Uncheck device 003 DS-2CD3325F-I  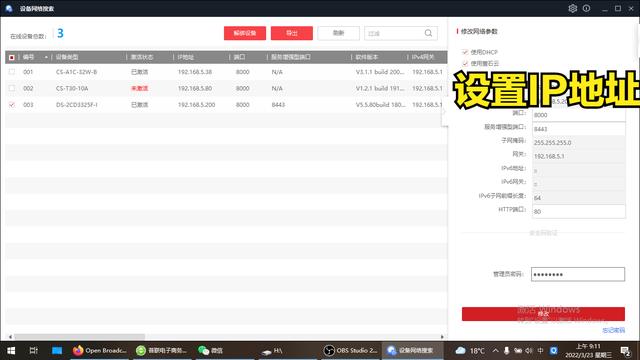(12, 105)
